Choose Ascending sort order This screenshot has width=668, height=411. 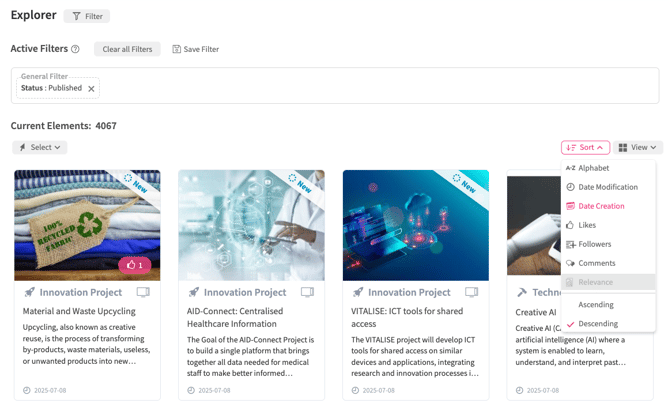(596, 305)
